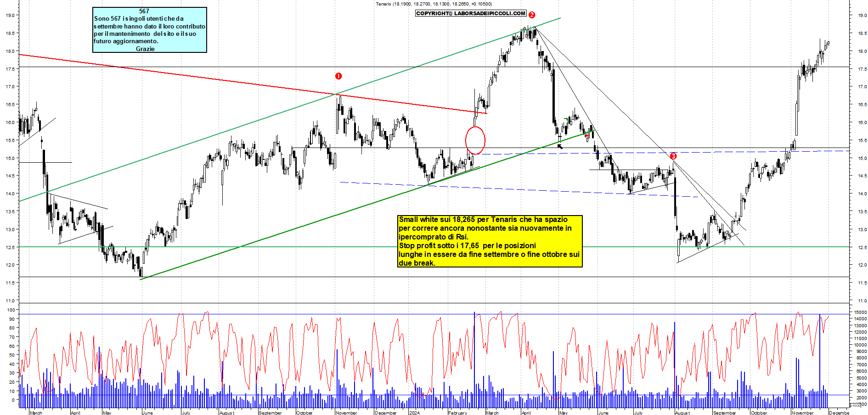Click the 8000 volume axis label
The width and height of the screenshot is (868, 415).
[861, 358]
